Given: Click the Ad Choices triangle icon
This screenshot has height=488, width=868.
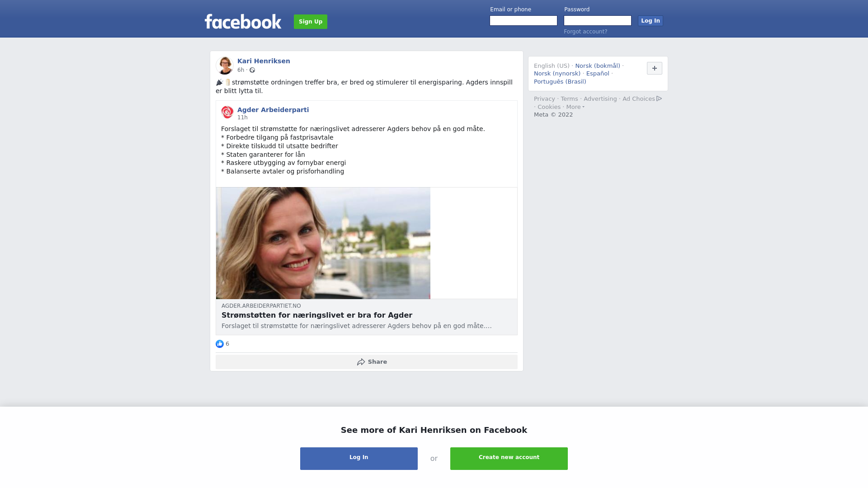Looking at the screenshot, I should tap(659, 99).
